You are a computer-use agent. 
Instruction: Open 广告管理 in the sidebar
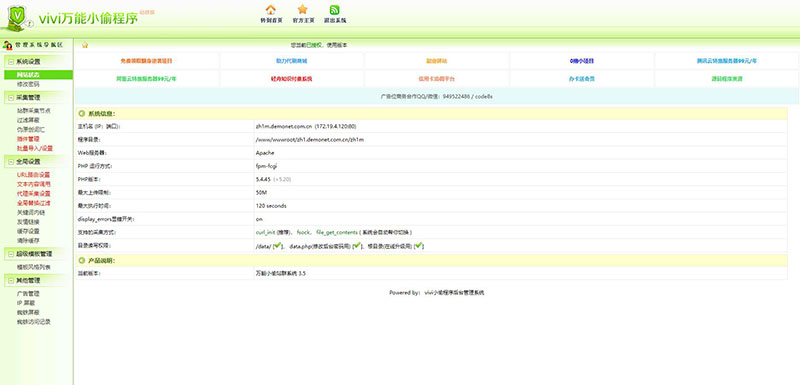coord(28,294)
